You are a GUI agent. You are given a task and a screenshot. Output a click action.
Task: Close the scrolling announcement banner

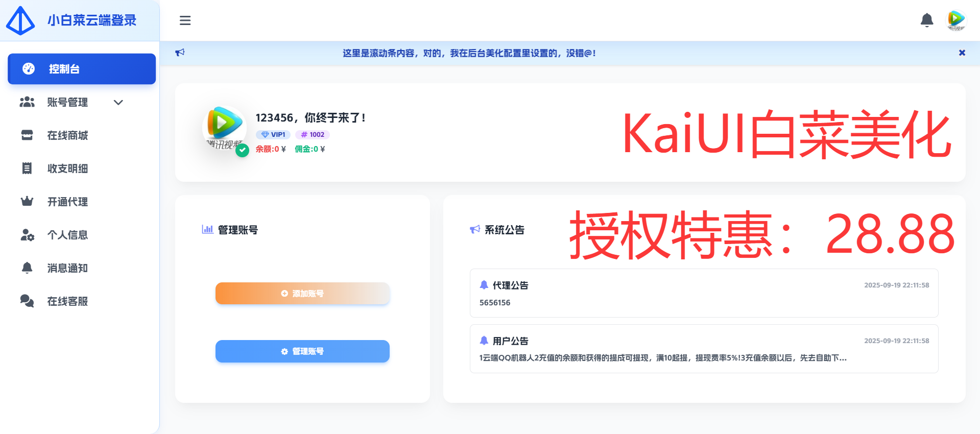click(962, 53)
